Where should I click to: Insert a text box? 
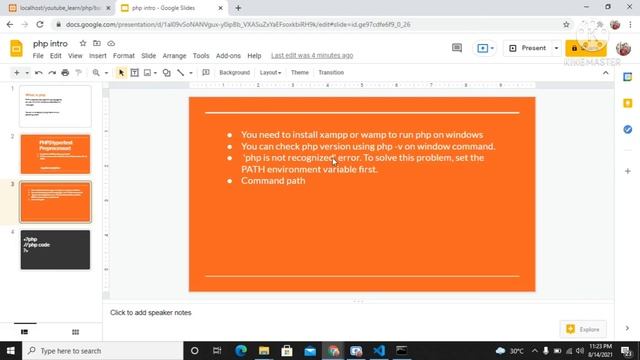point(134,73)
